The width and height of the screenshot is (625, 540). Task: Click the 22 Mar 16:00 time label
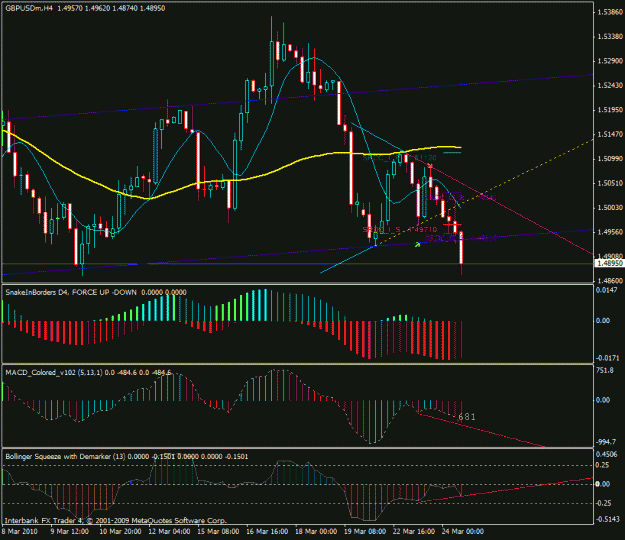pyautogui.click(x=414, y=531)
